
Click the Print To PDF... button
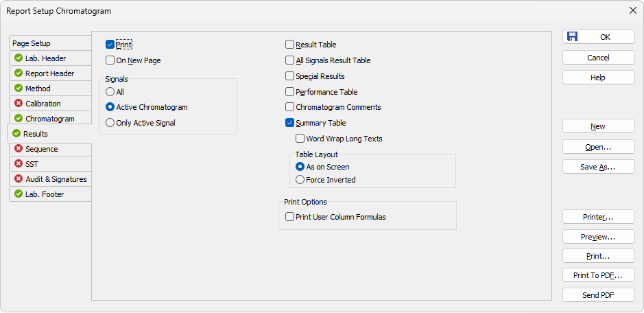599,275
